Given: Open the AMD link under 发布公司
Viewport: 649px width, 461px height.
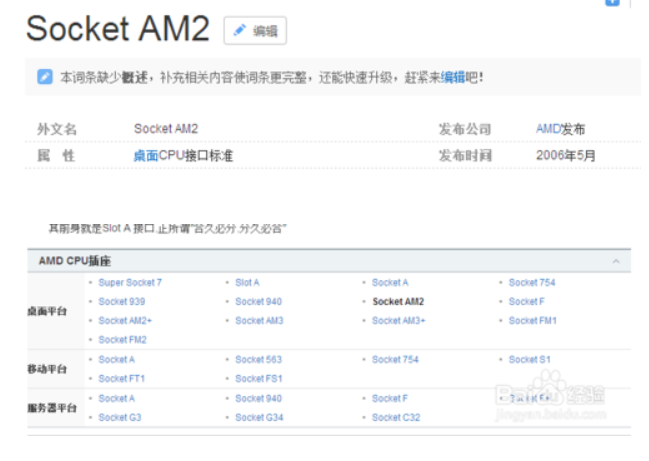Looking at the screenshot, I should 548,129.
